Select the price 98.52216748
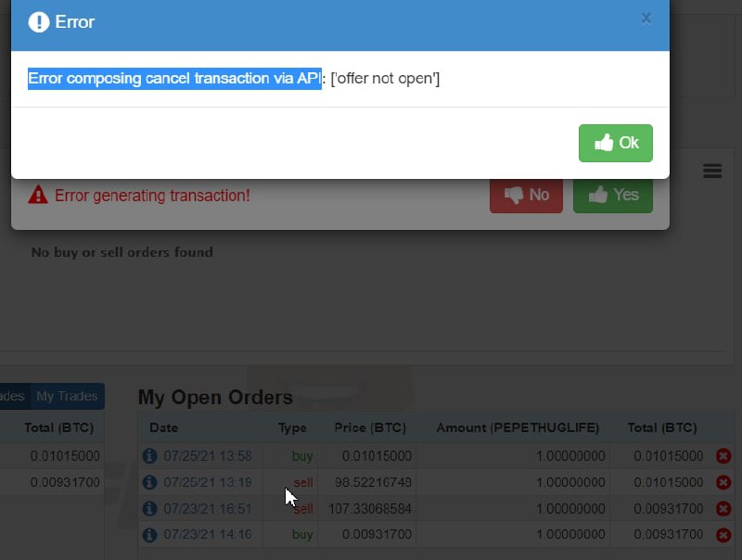 374,482
